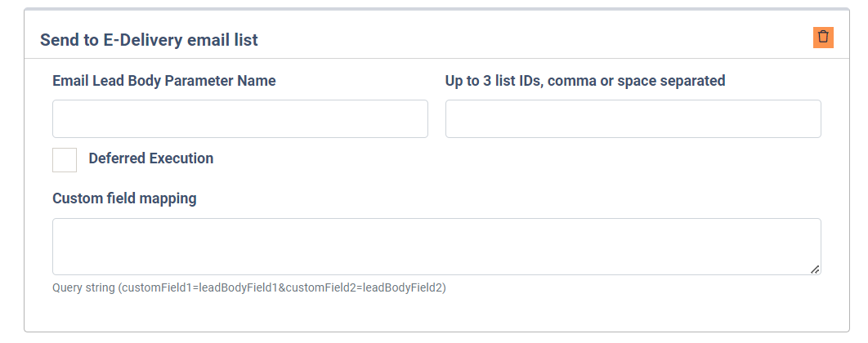Focus the Custom field mapping textarea
The width and height of the screenshot is (868, 343).
[x=436, y=247]
